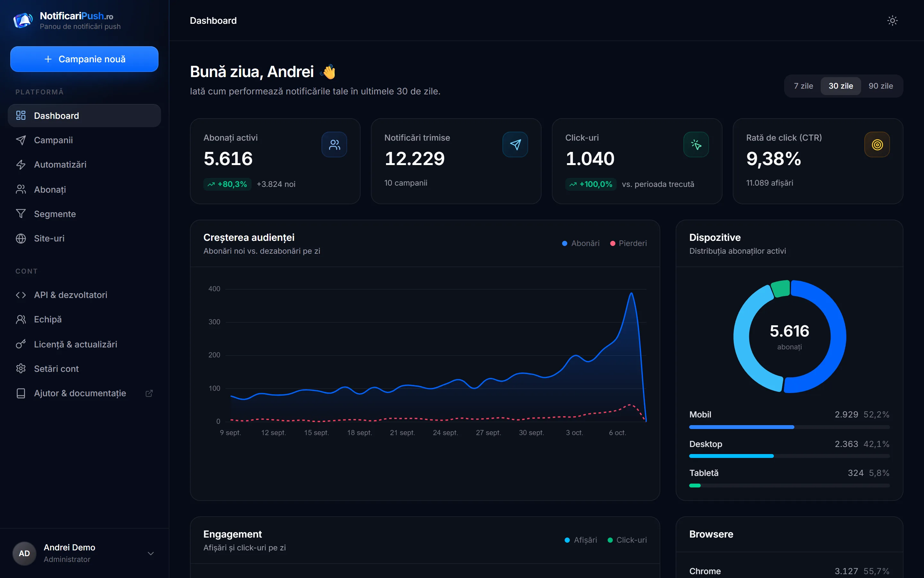
Task: Open Ajutor & documentație link
Action: coord(84,393)
